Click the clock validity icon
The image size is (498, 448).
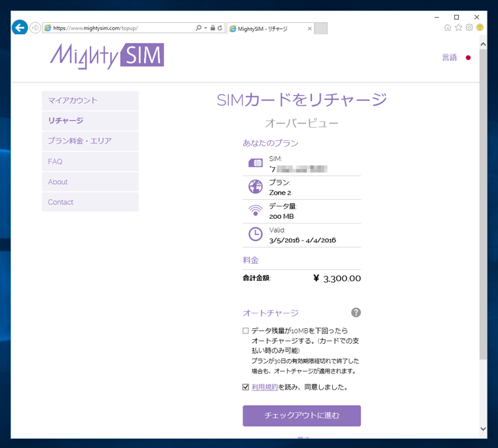pos(256,234)
